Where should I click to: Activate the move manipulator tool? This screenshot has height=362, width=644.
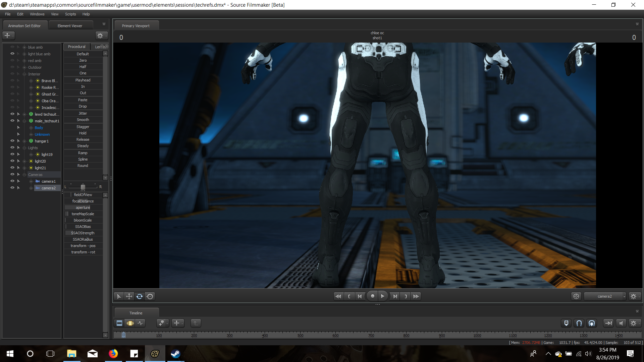coord(129,296)
